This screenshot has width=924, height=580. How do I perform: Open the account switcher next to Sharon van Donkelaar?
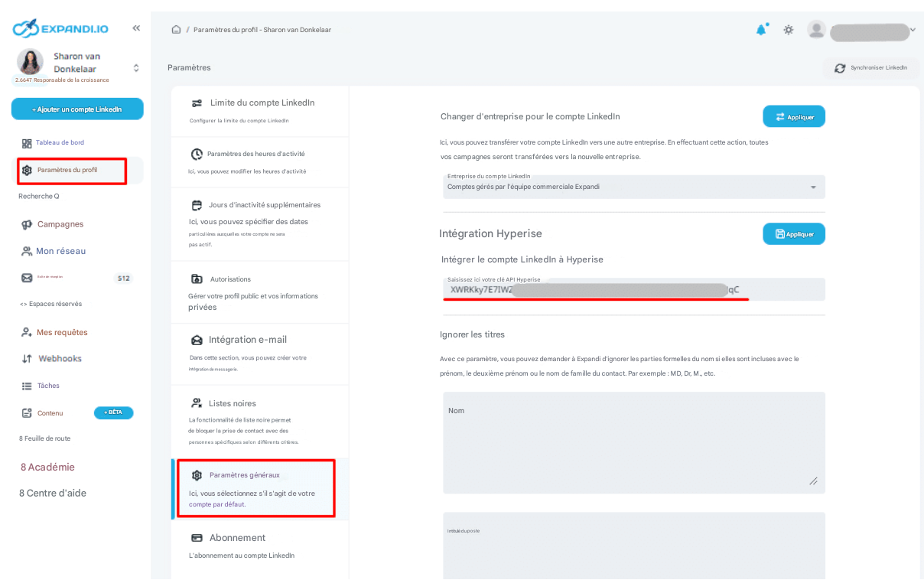coord(136,68)
